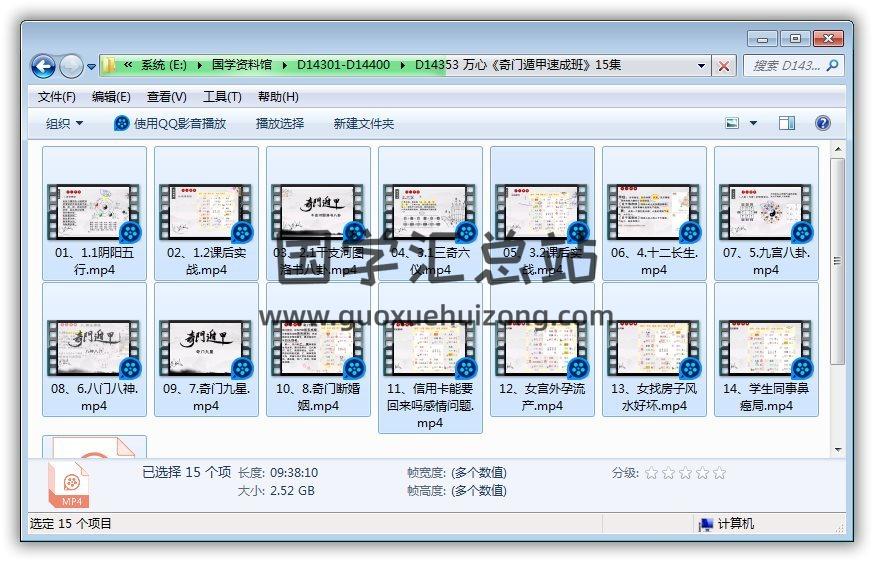Open the Help question mark icon

(x=823, y=123)
